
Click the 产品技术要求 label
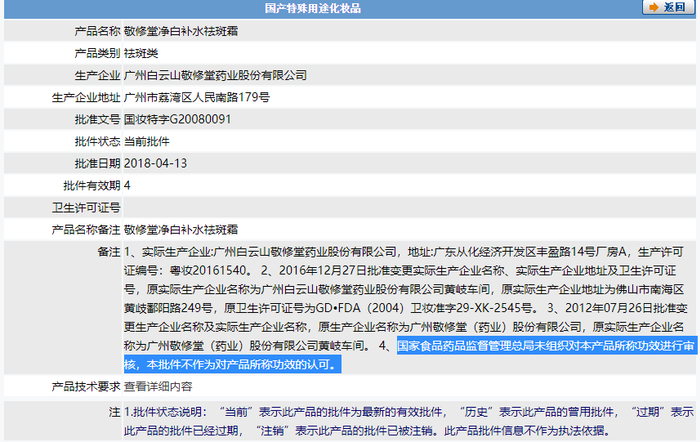point(86,386)
